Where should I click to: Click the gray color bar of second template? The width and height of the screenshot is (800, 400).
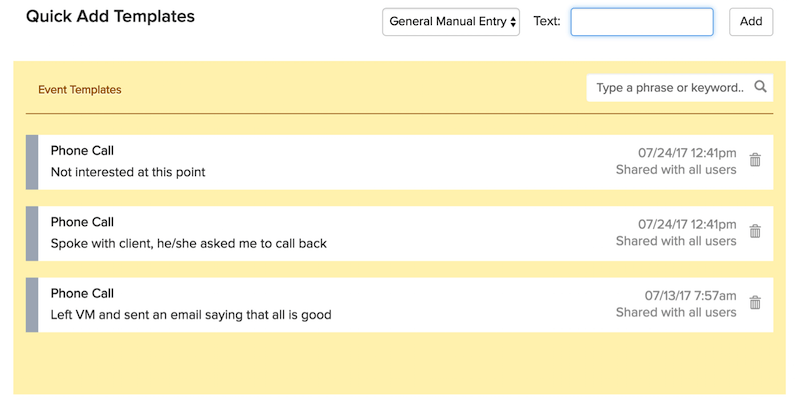(32, 233)
